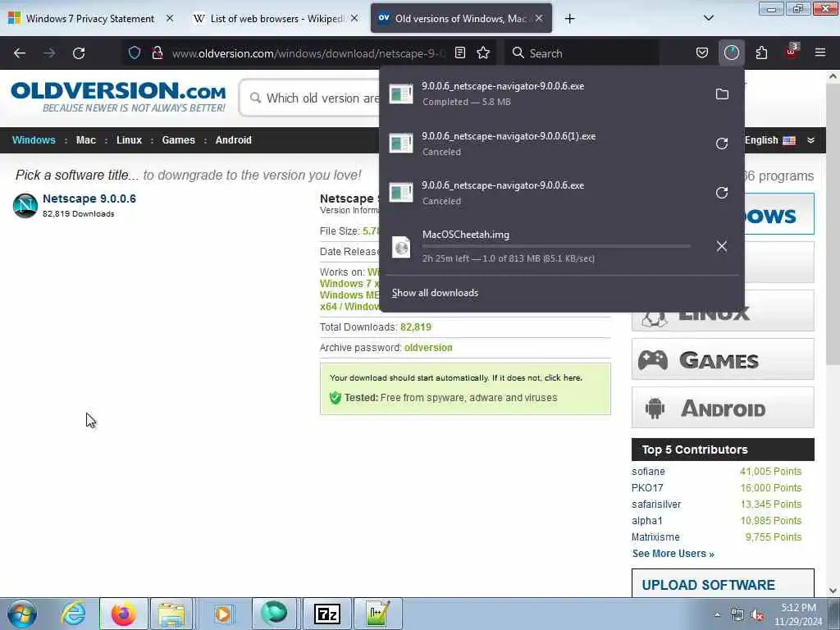Image resolution: width=840 pixels, height=630 pixels.
Task: Go back to the previous page
Action: pos(20,53)
